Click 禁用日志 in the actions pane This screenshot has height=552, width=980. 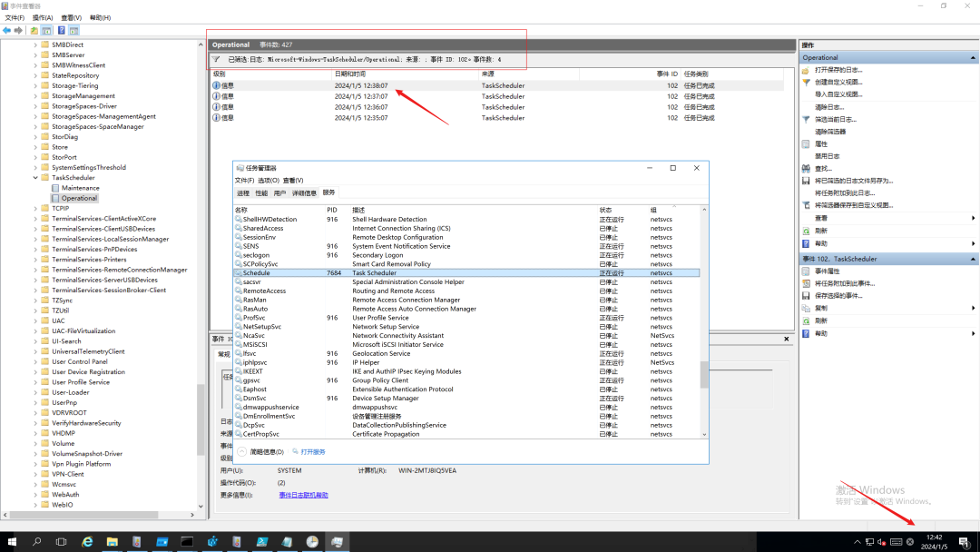827,156
